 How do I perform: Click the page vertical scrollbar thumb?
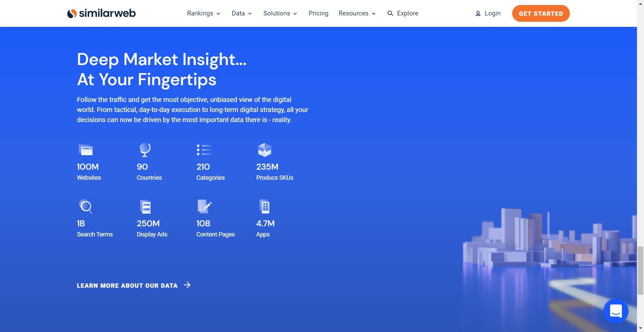click(640, 270)
